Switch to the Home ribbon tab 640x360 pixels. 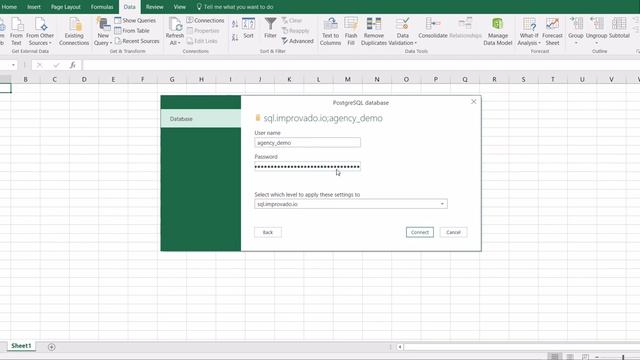pyautogui.click(x=9, y=7)
